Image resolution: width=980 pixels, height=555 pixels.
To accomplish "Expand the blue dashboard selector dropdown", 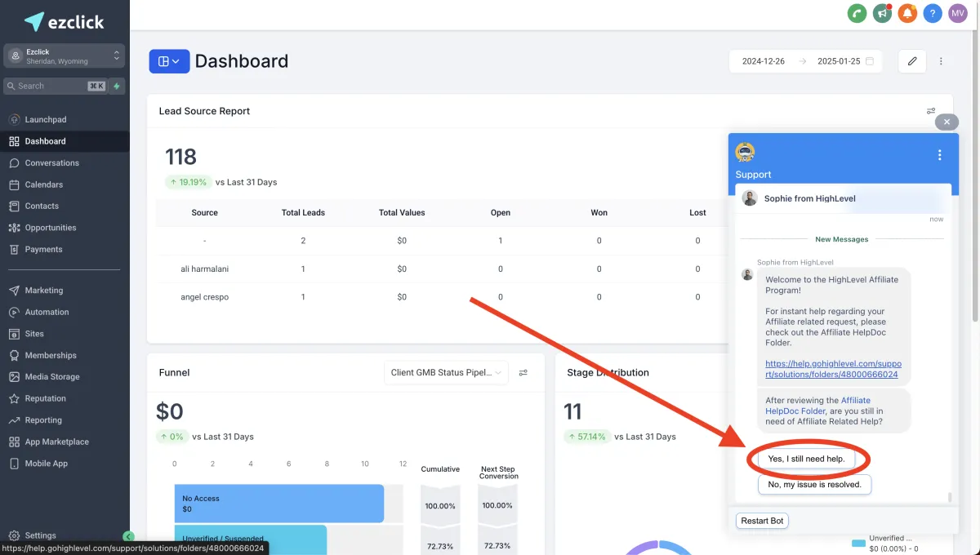I will [x=169, y=61].
